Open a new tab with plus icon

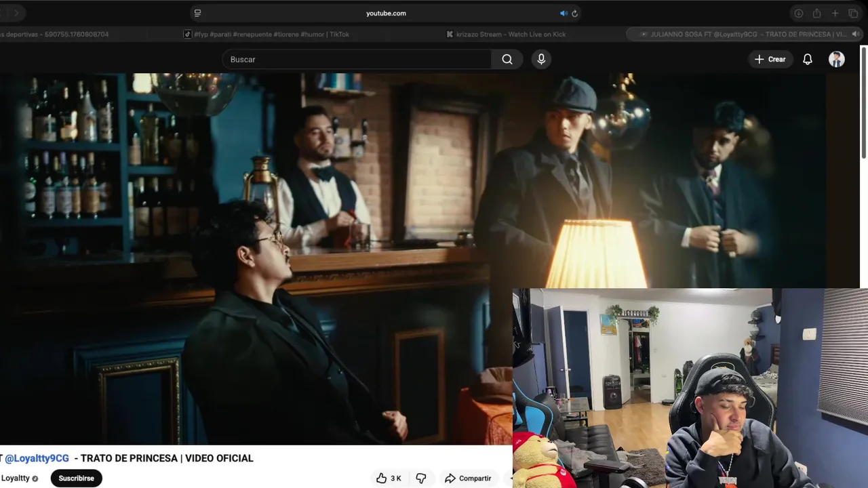pyautogui.click(x=835, y=13)
